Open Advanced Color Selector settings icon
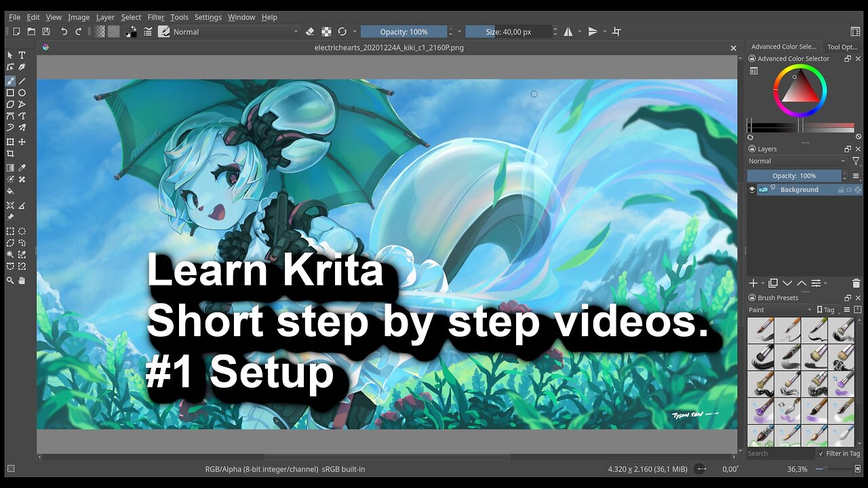This screenshot has width=868, height=488. [753, 71]
